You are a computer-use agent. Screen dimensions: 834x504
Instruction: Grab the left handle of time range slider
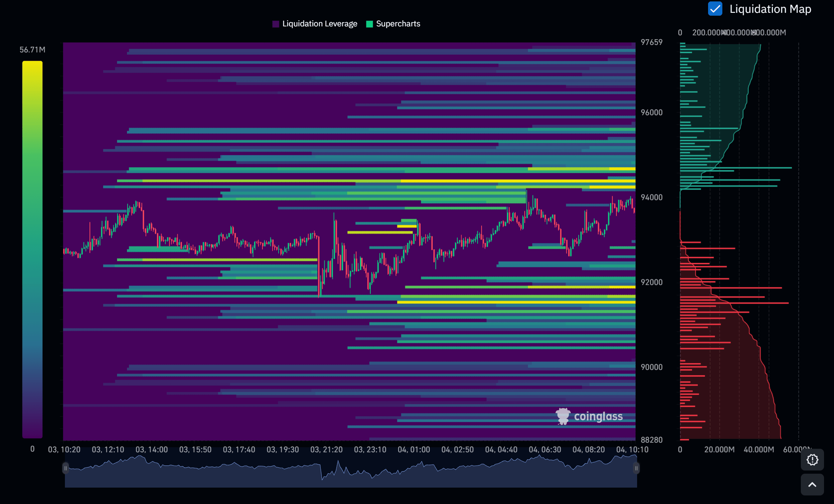click(66, 468)
